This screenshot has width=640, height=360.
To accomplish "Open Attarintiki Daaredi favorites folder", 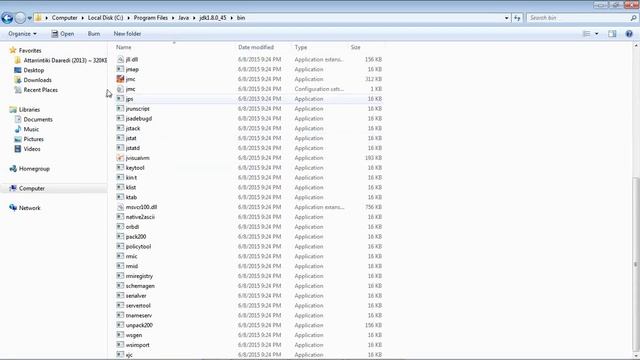I will pos(65,60).
